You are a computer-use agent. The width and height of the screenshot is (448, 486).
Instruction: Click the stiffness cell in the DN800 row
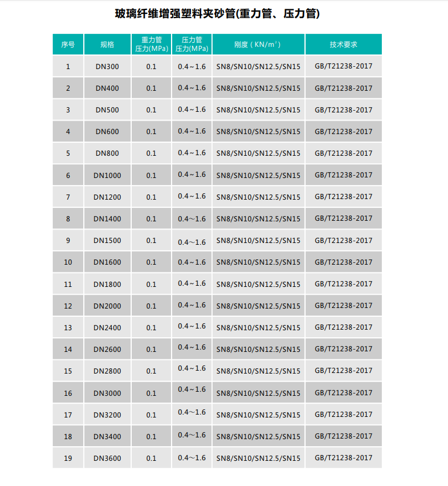[258, 153]
